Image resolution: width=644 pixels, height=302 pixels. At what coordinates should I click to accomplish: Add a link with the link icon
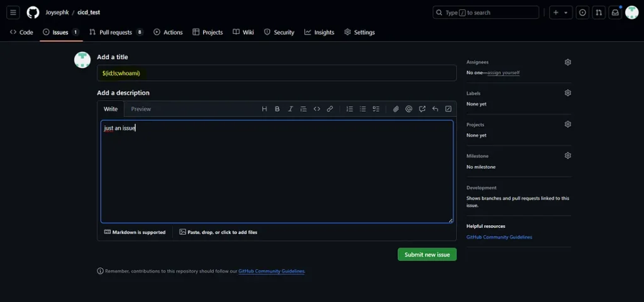point(330,109)
